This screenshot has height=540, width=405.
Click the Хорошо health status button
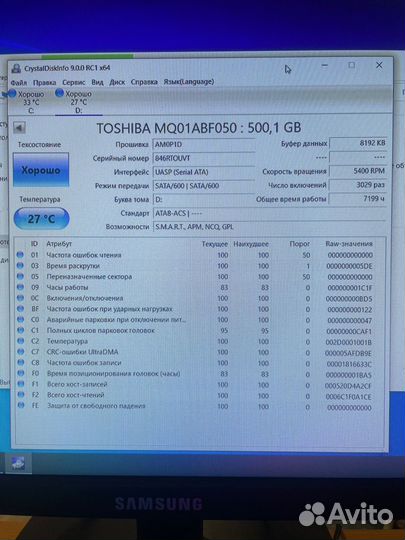(x=41, y=170)
